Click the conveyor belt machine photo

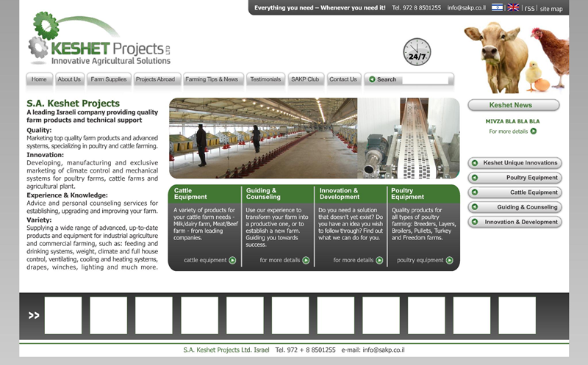click(x=409, y=138)
